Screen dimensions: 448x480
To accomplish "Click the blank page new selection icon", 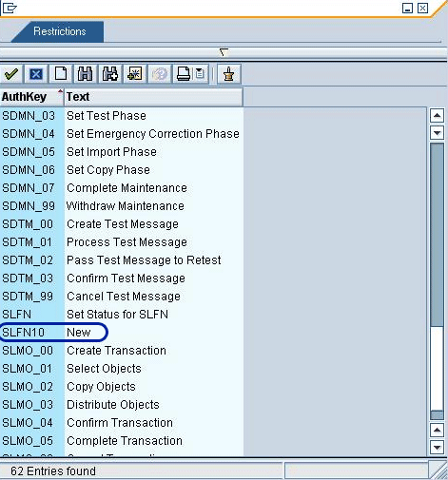I will pos(61,74).
